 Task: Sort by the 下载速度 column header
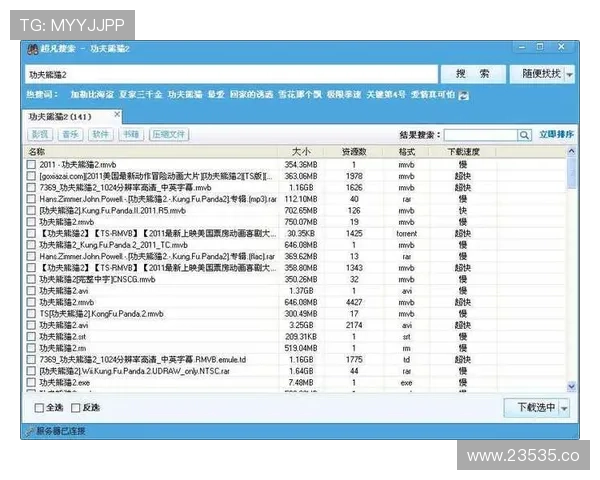click(463, 152)
